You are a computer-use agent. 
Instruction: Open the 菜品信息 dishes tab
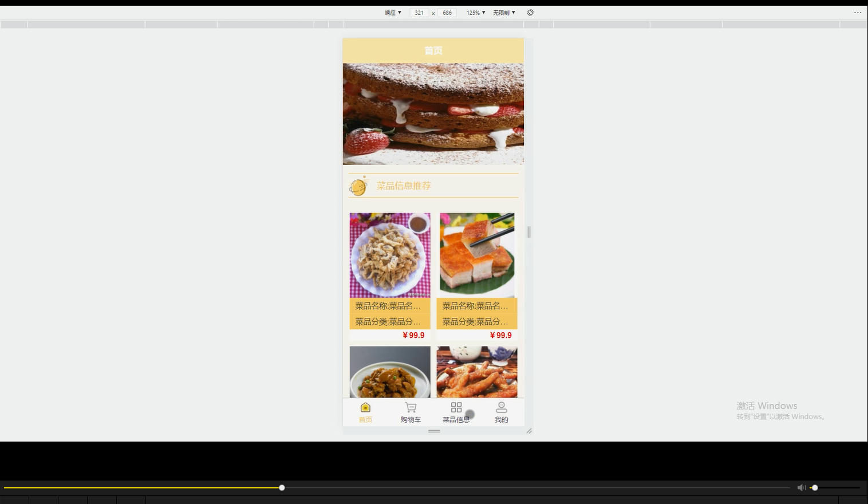[x=456, y=412]
